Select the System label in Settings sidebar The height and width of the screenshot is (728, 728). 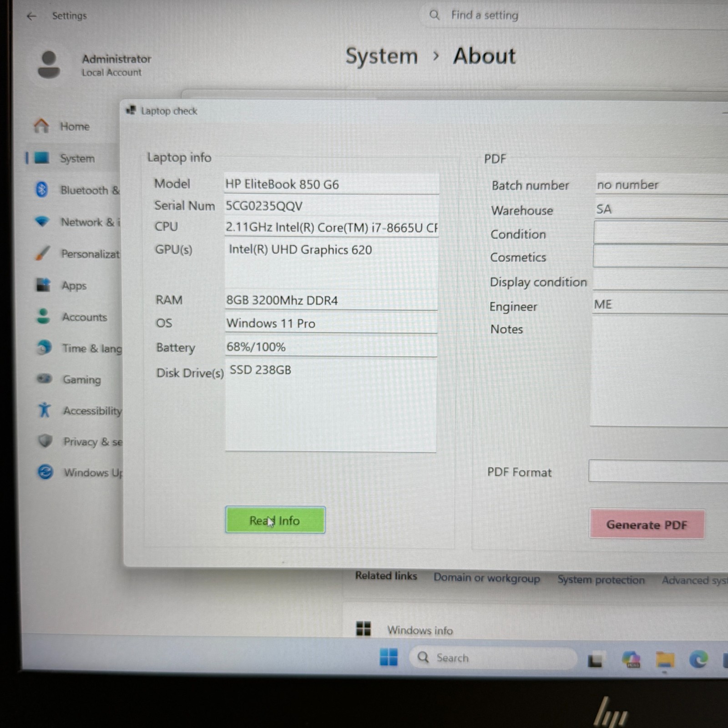[77, 158]
